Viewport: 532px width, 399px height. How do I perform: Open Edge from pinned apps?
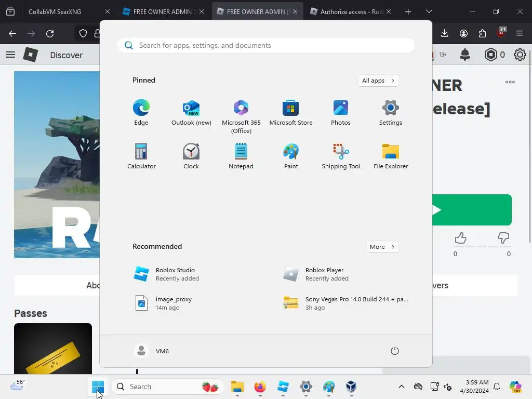point(141,113)
